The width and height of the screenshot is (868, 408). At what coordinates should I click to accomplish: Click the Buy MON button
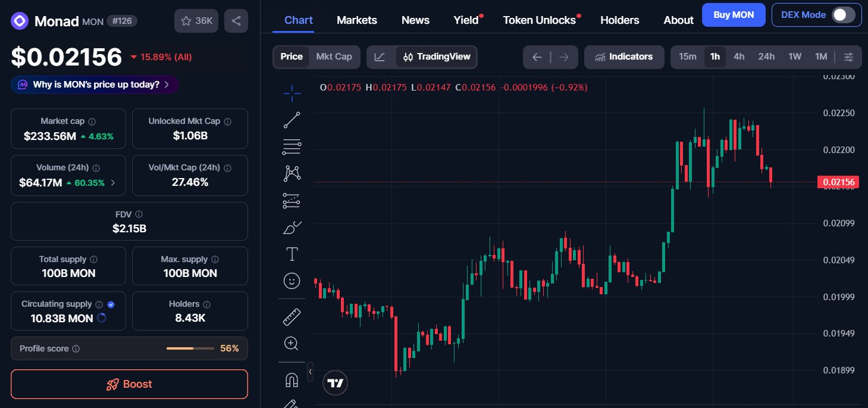[734, 15]
